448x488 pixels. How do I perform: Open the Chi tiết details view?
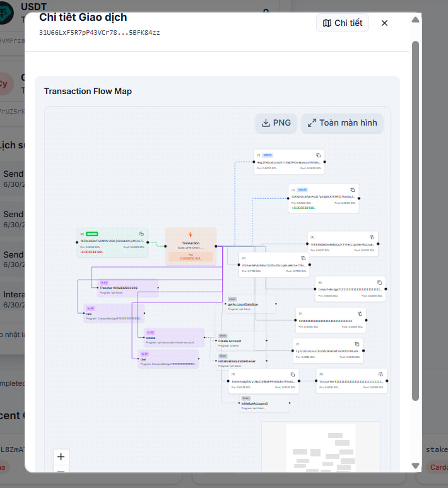343,23
